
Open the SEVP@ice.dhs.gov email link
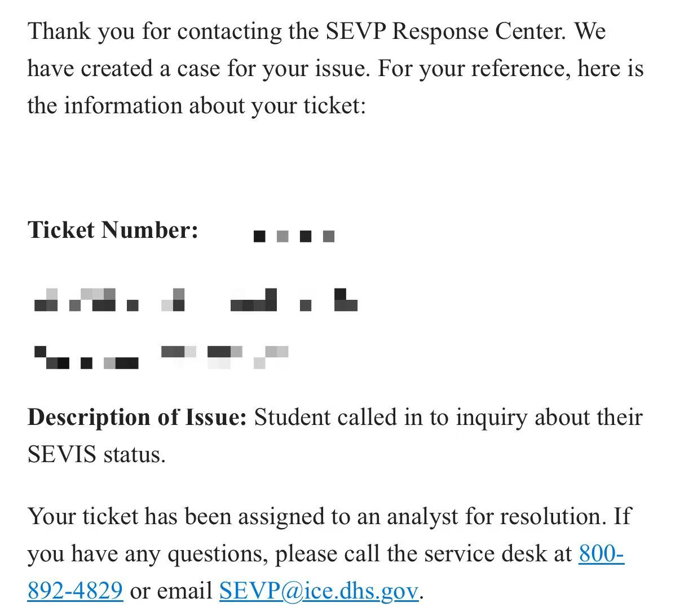[319, 591]
